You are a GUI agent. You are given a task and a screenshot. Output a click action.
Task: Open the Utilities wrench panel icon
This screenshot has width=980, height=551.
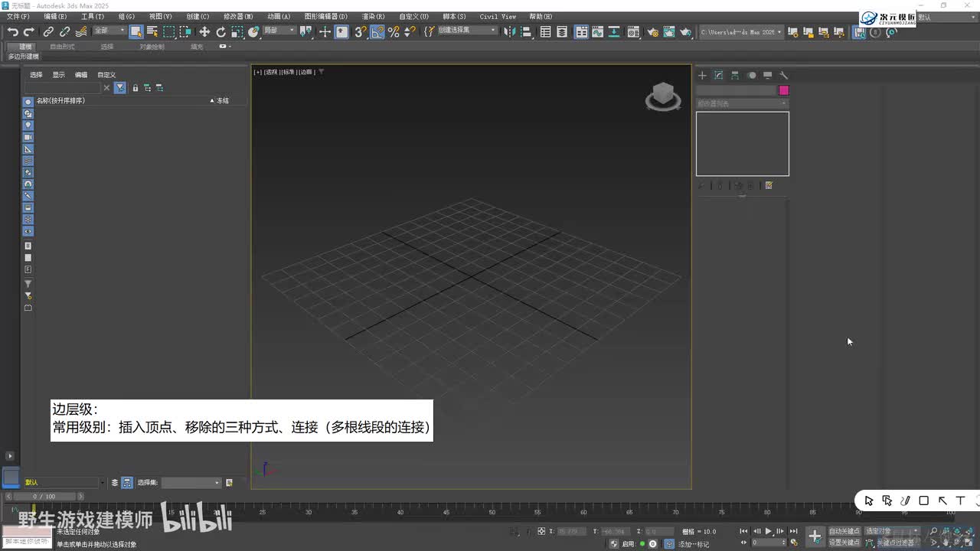[x=783, y=75]
